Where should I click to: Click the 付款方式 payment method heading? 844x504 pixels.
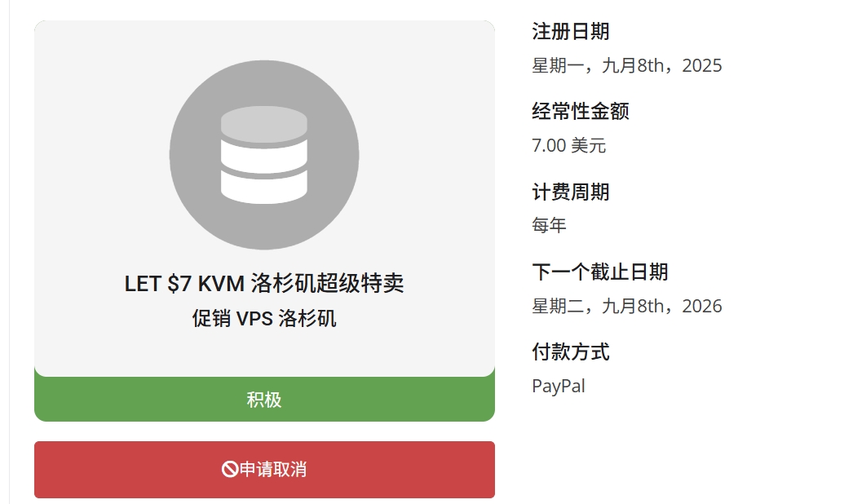pos(571,352)
